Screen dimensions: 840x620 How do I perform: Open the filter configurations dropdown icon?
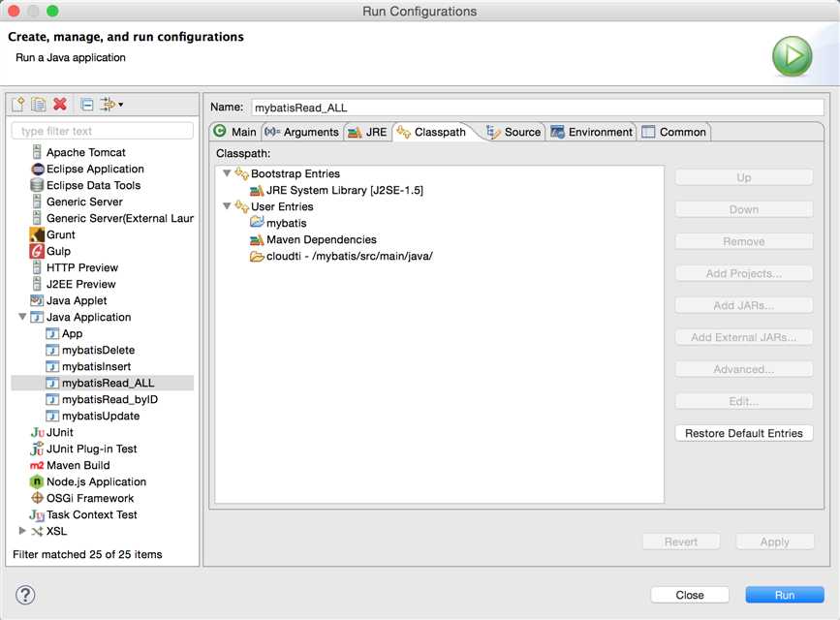pyautogui.click(x=111, y=104)
